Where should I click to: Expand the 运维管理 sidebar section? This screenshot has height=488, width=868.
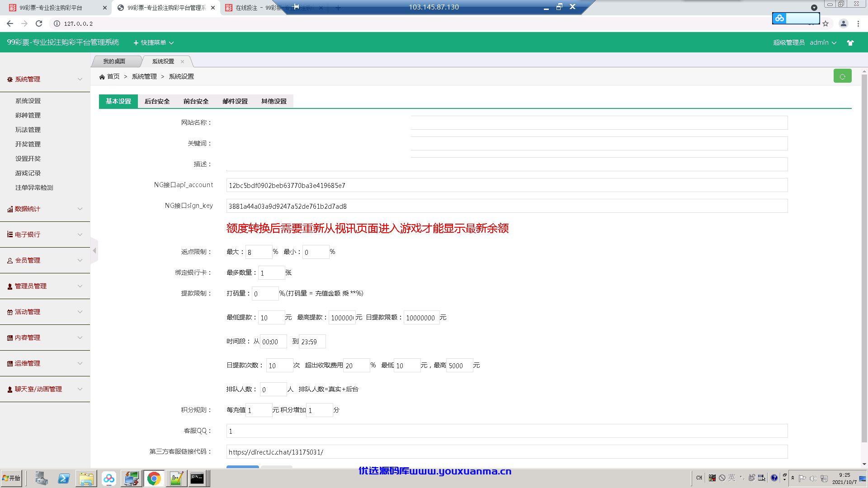pyautogui.click(x=45, y=363)
